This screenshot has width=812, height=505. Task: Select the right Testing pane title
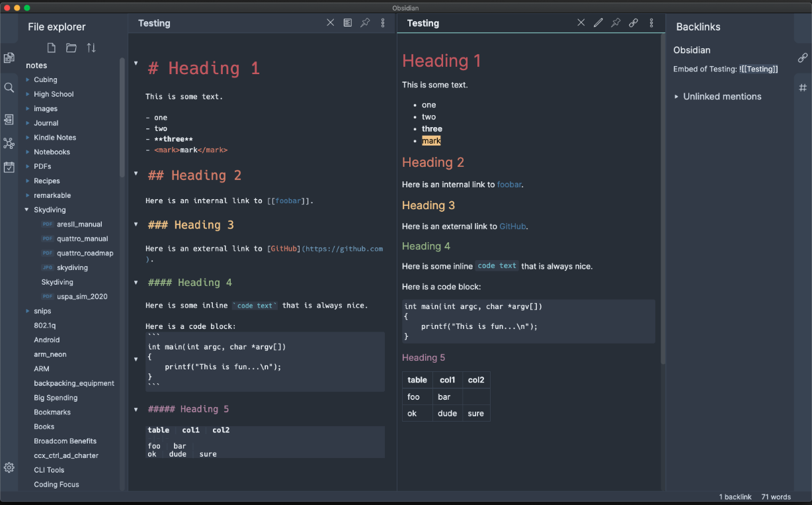tap(423, 23)
